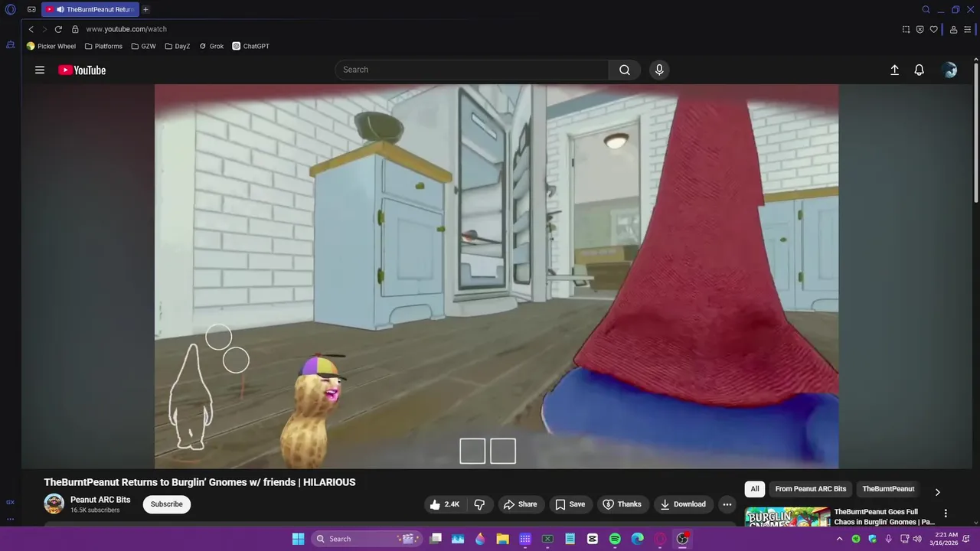
Task: Click the video title text
Action: pos(200,482)
